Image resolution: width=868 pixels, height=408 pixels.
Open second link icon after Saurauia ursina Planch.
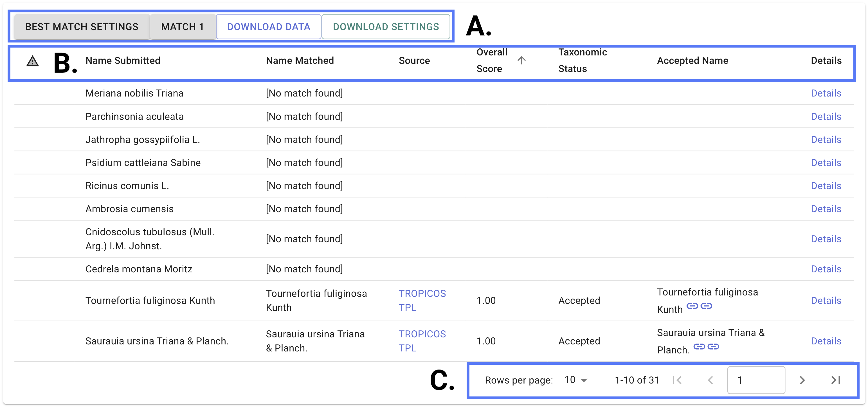pos(713,346)
